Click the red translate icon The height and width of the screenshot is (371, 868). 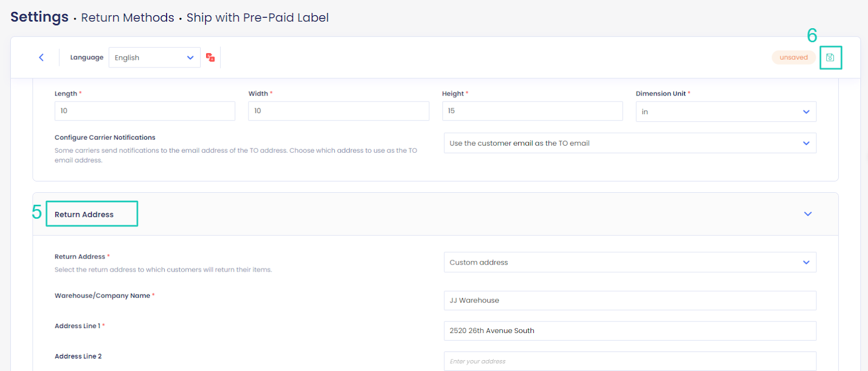[x=210, y=58]
